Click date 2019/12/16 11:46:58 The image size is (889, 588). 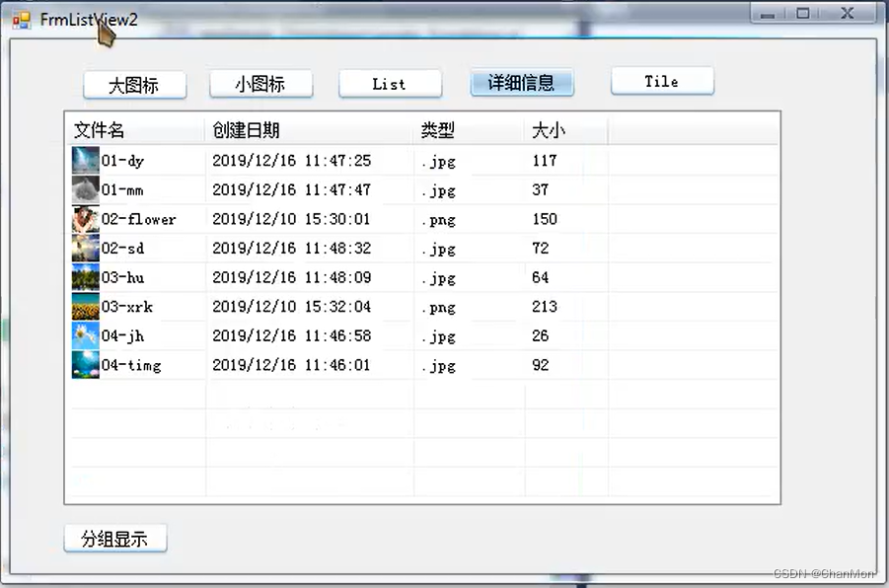(291, 335)
